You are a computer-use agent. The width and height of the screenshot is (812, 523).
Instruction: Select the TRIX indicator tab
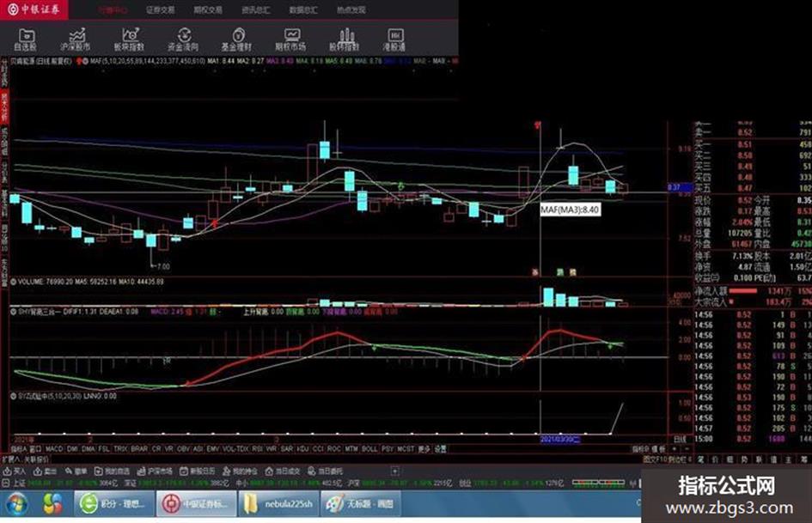[120, 449]
